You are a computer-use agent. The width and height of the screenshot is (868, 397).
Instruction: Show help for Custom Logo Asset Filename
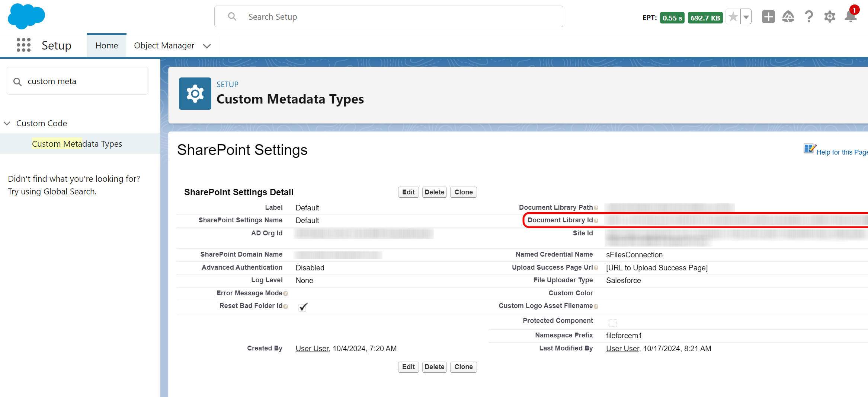point(596,306)
